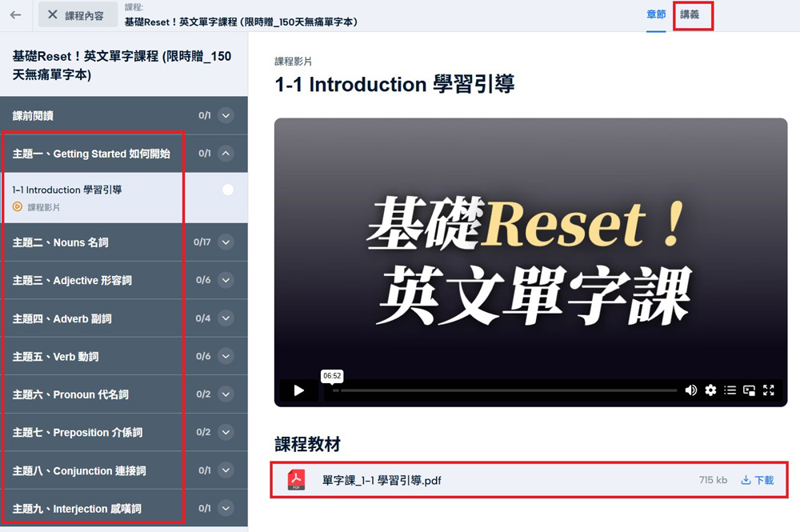This screenshot has height=532, width=800.
Task: Click the PDF file icon
Action: coord(297,480)
